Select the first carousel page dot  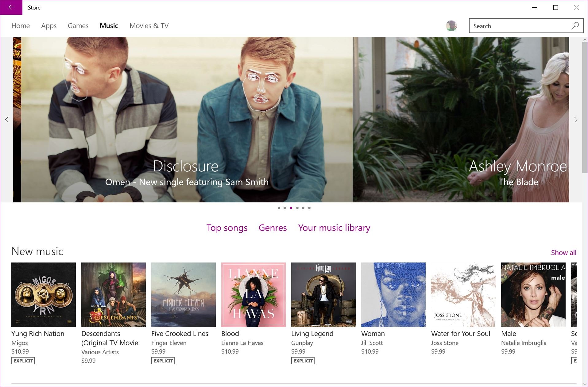pos(279,208)
